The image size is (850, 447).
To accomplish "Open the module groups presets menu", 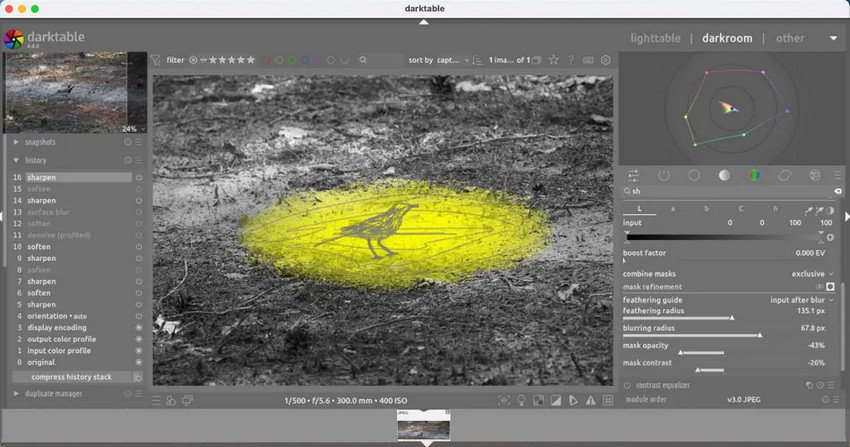I will pyautogui.click(x=838, y=176).
